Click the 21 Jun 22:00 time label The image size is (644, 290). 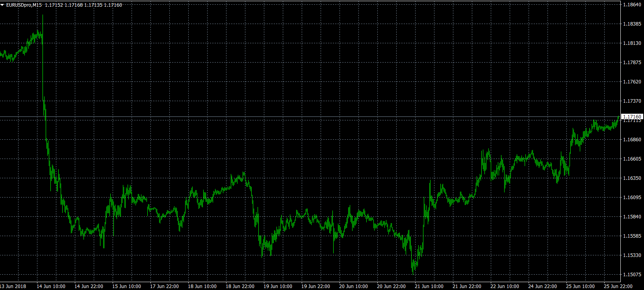pos(467,286)
